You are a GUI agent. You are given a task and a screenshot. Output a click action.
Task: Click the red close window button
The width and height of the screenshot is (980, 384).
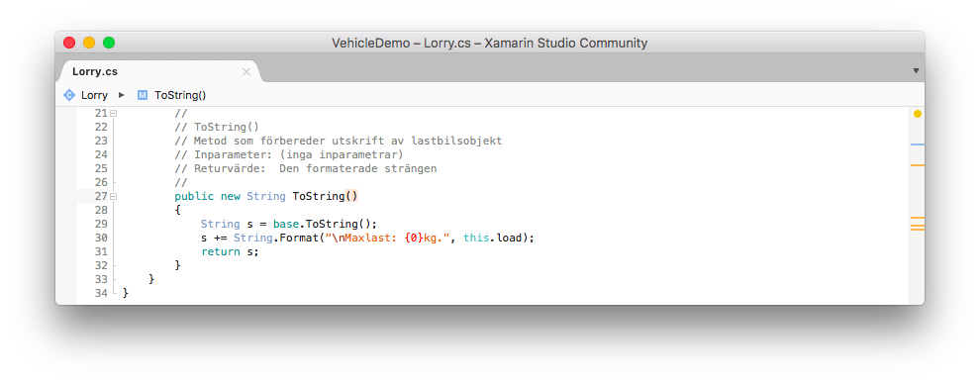tap(69, 43)
